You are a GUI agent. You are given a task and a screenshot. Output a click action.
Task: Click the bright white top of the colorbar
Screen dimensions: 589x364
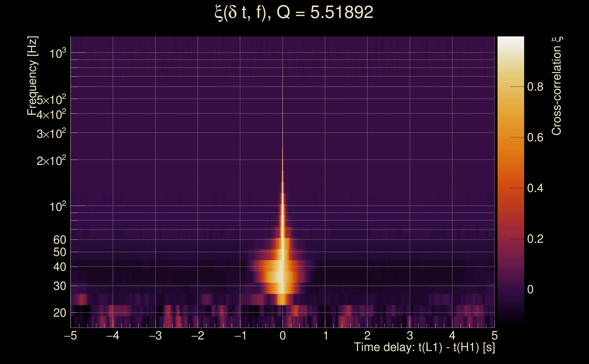[511, 40]
